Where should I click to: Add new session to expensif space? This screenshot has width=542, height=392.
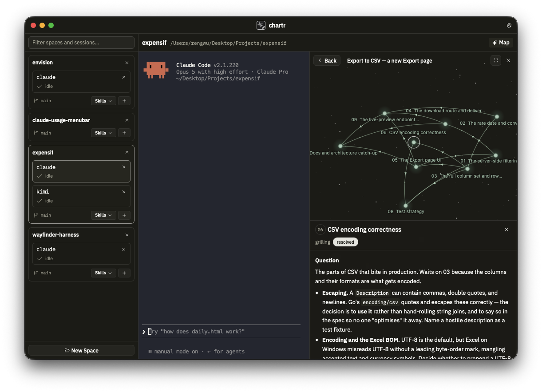tap(124, 215)
